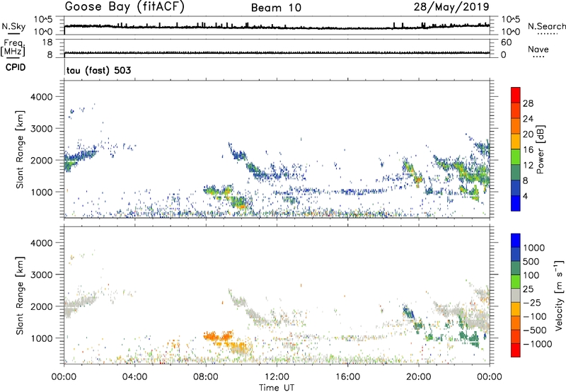Click the 'Velocity [m s⁻¹]' color bar label
Screen dimensions: 566x392
pyautogui.click(x=560, y=295)
